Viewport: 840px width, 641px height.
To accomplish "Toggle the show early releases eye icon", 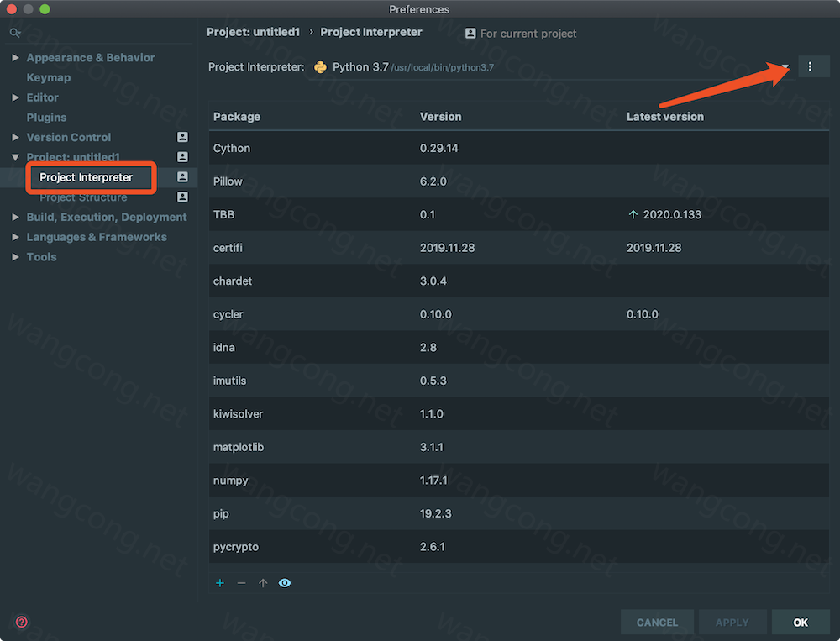I will click(285, 582).
